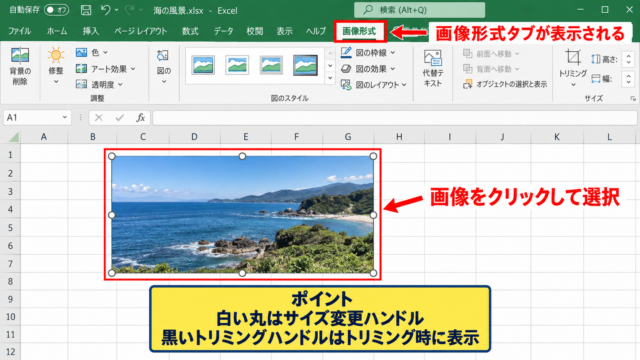640x360 pixels.
Task: Click the formula bar input area
Action: tap(395, 118)
